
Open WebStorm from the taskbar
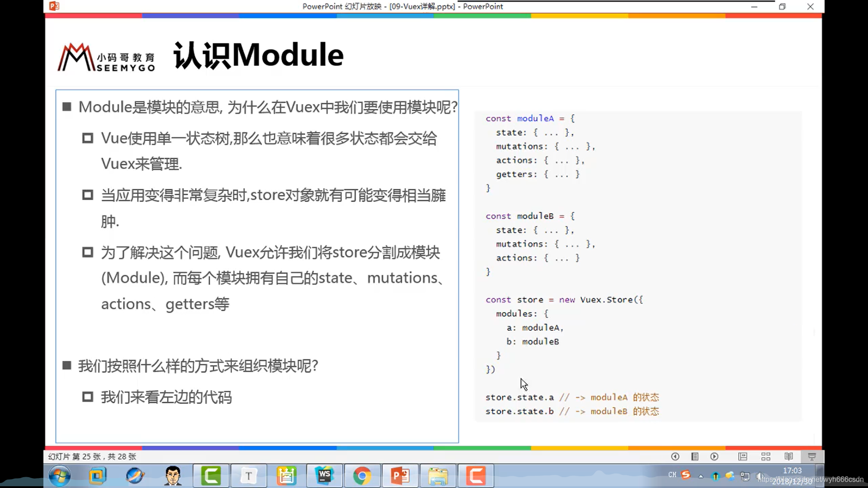324,476
